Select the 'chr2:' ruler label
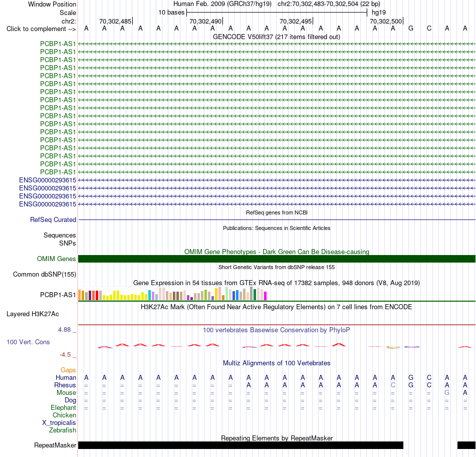This screenshot has height=457, width=476. pyautogui.click(x=69, y=21)
